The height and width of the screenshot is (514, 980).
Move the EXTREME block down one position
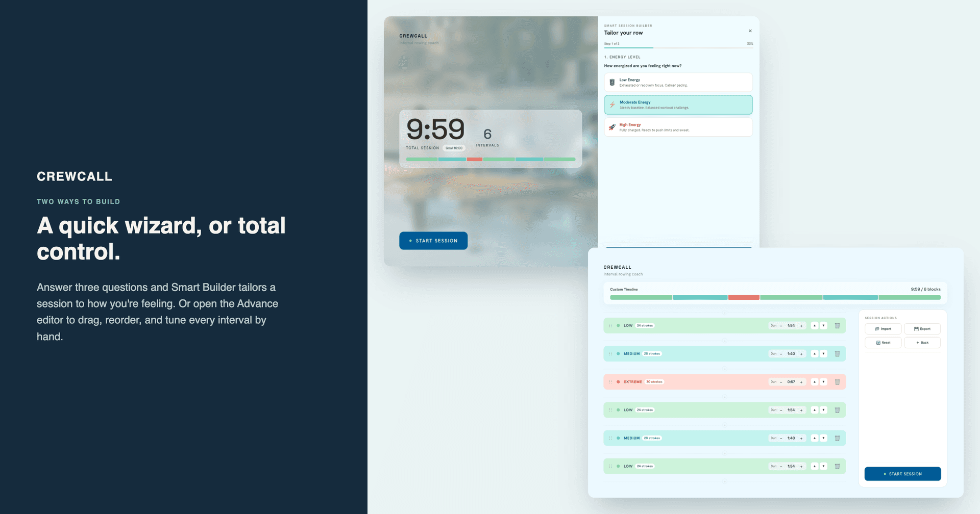tap(823, 382)
